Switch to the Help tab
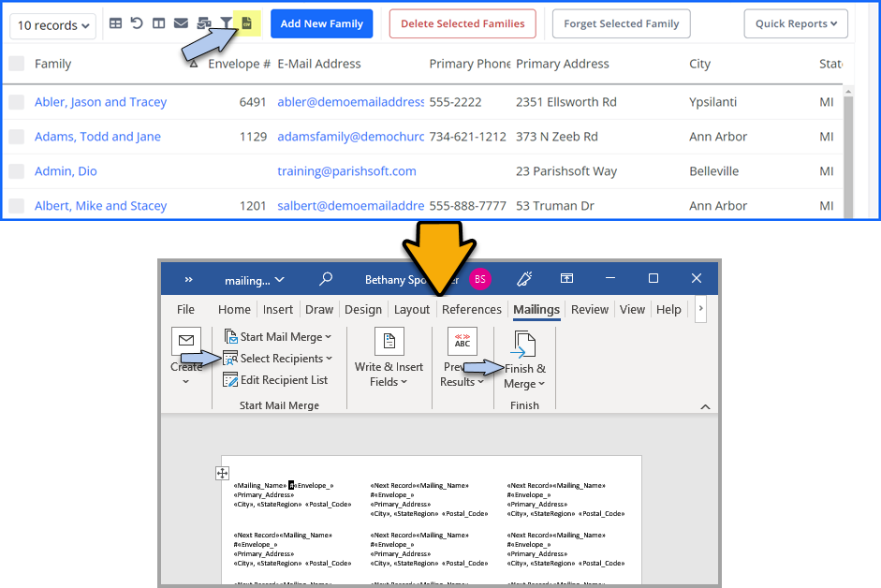Viewport: 881px width, 588px height. point(668,310)
